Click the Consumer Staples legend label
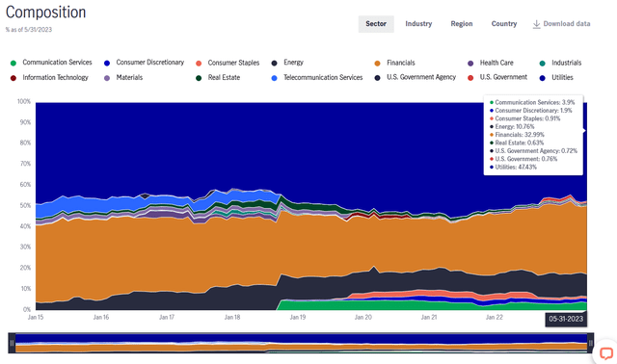617x364 pixels. [233, 63]
